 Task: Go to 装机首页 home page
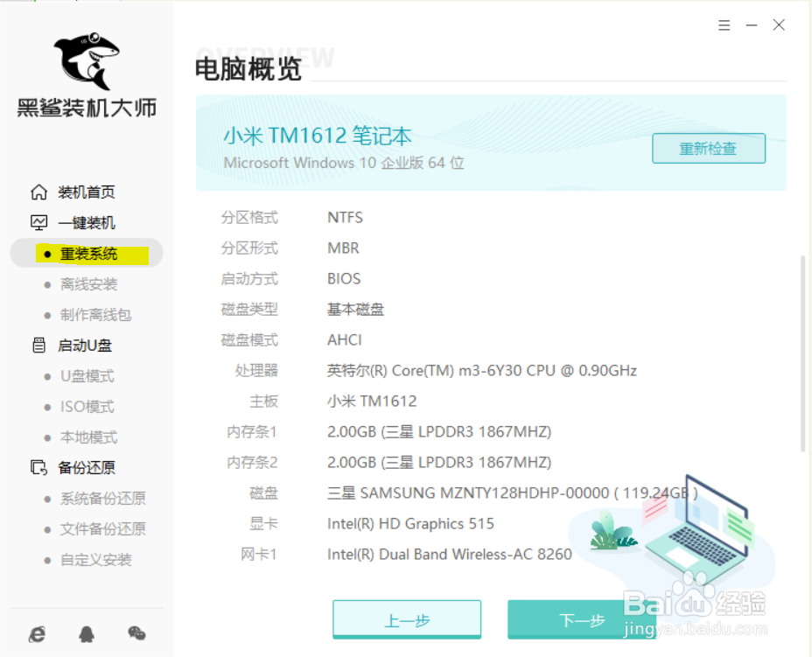86,192
